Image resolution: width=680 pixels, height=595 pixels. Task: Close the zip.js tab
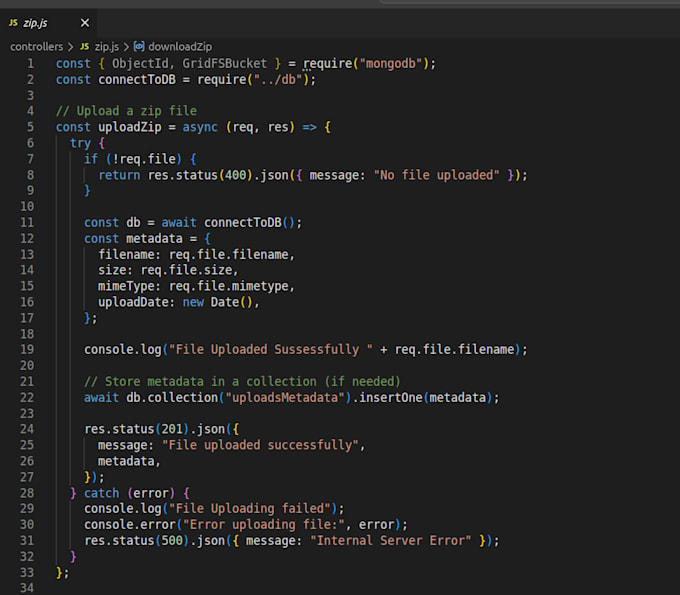[85, 23]
